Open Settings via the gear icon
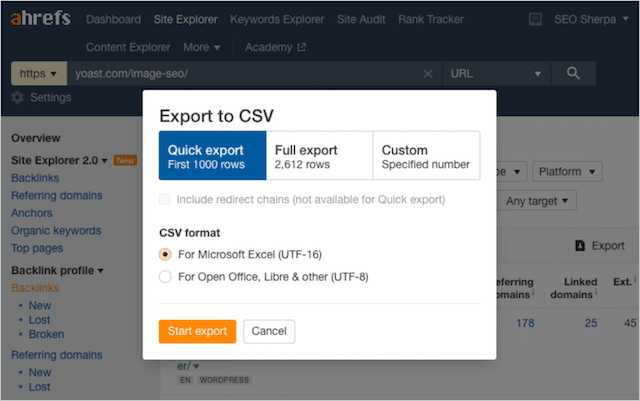This screenshot has width=640, height=401. pos(17,98)
